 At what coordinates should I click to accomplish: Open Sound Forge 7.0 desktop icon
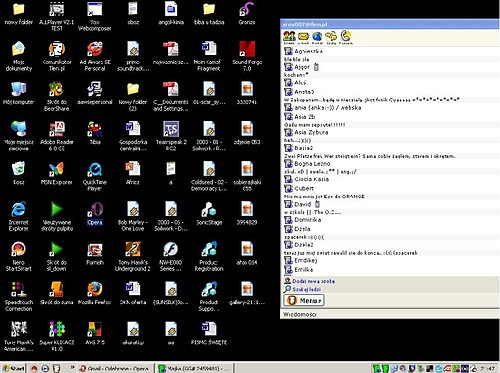tap(247, 56)
